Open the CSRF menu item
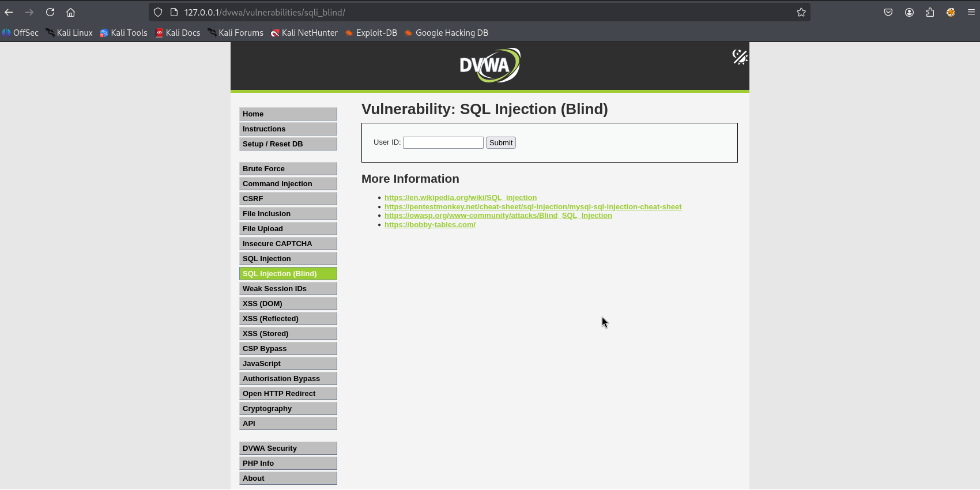This screenshot has height=490, width=980. 288,199
